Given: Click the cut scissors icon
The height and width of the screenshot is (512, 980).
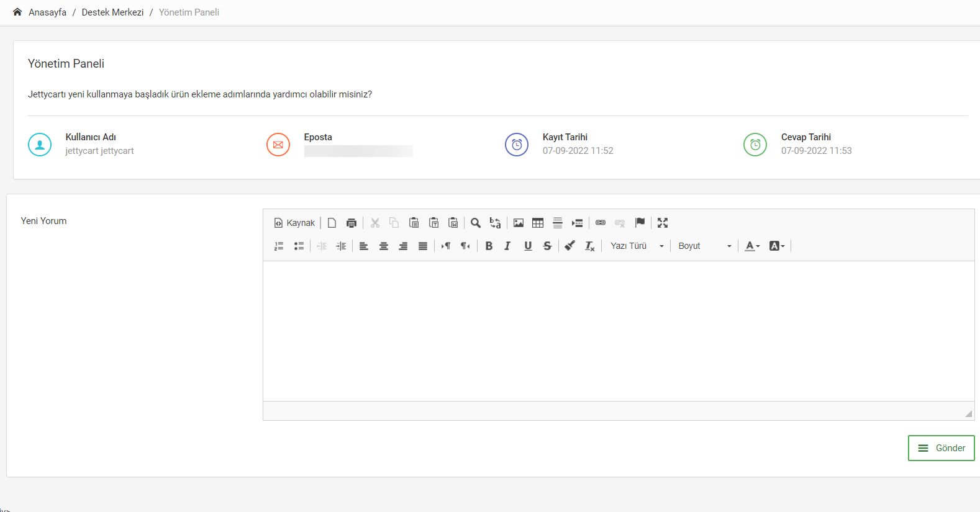Looking at the screenshot, I should pyautogui.click(x=375, y=223).
